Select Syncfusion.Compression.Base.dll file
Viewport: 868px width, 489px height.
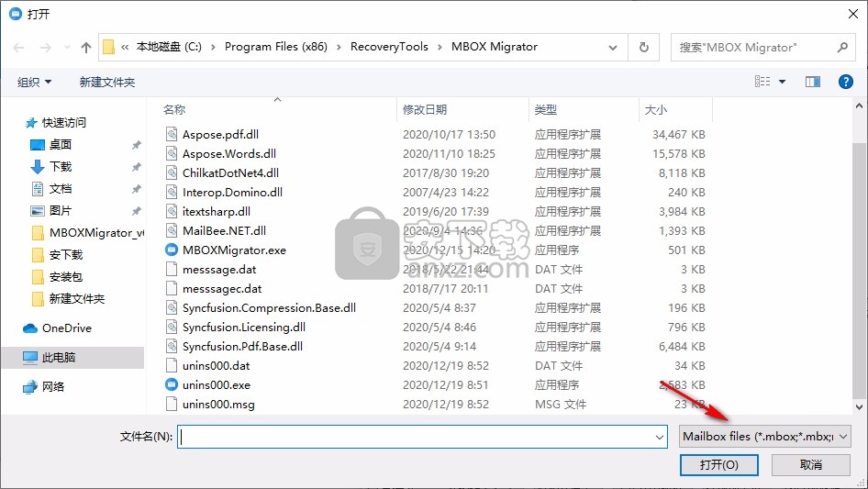269,308
